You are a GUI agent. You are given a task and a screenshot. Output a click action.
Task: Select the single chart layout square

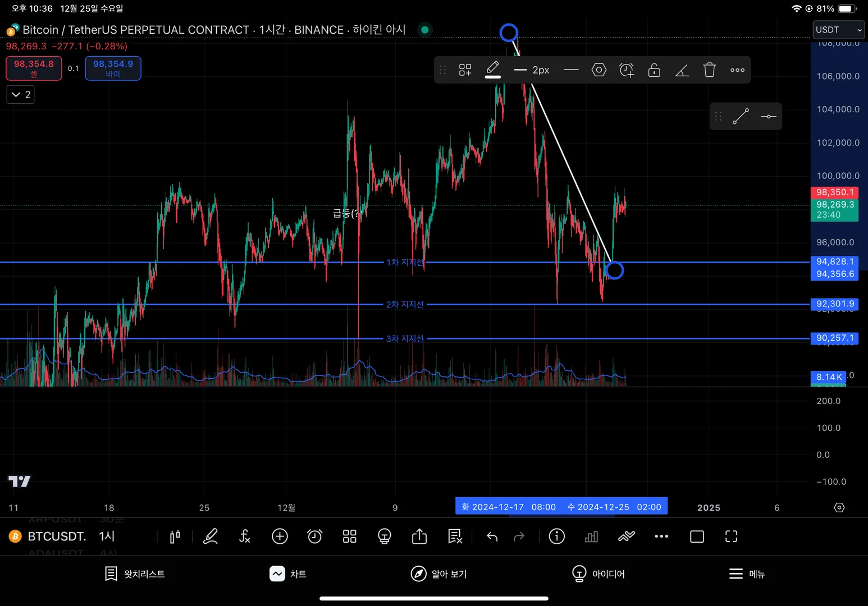point(697,536)
